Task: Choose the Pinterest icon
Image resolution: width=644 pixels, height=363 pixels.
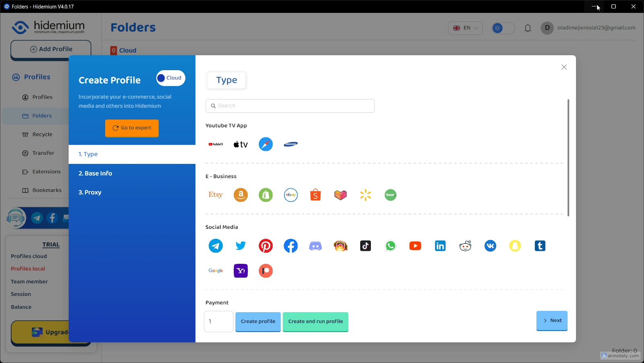Action: tap(266, 246)
